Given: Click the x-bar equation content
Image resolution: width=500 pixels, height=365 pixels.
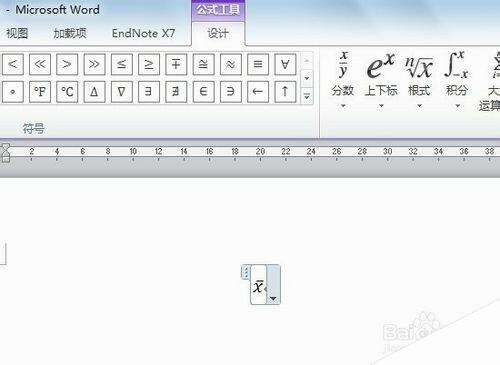Looking at the screenshot, I should click(258, 286).
